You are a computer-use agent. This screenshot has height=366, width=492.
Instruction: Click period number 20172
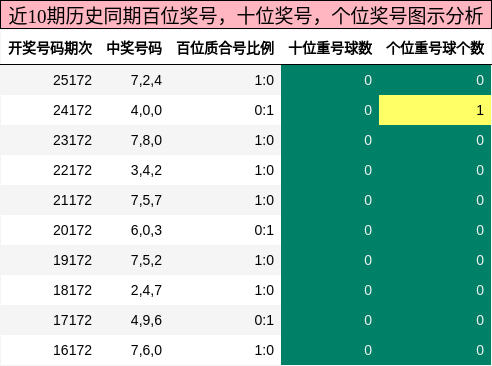pyautogui.click(x=72, y=230)
